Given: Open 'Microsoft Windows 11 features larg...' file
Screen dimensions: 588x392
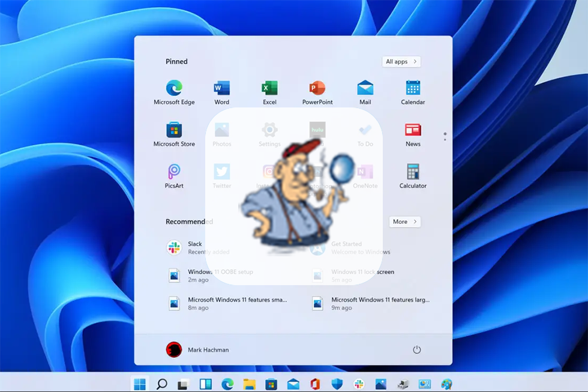Looking at the screenshot, I should click(x=371, y=304).
